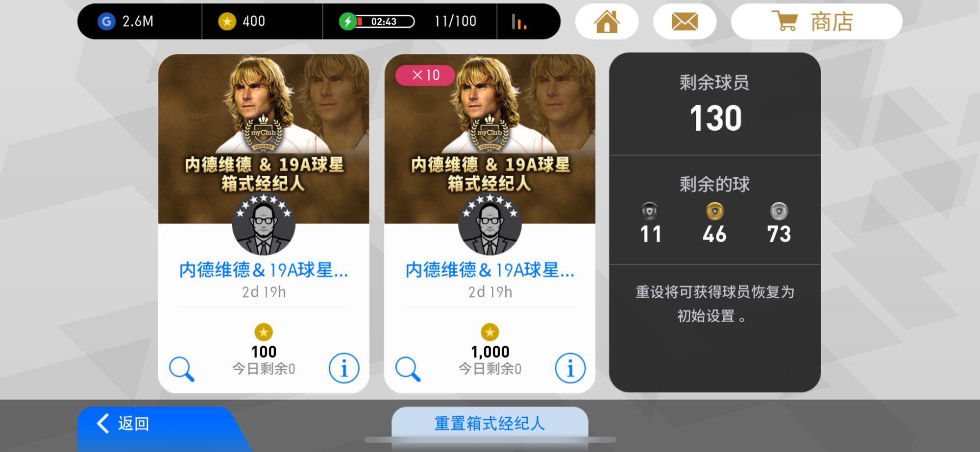Viewport: 980px width, 452px height.
Task: Tap the GP balance 2.6M icon
Action: click(x=106, y=22)
